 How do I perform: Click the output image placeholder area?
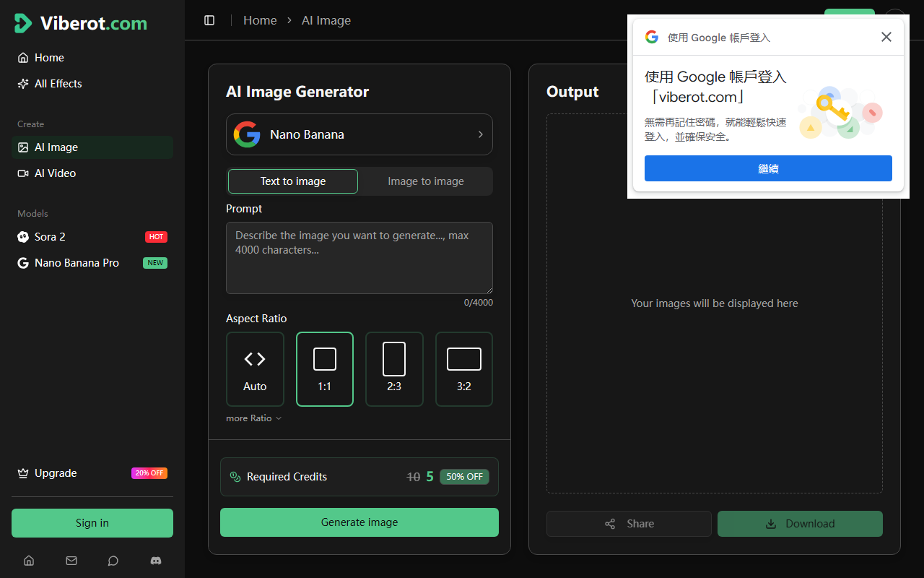click(715, 303)
